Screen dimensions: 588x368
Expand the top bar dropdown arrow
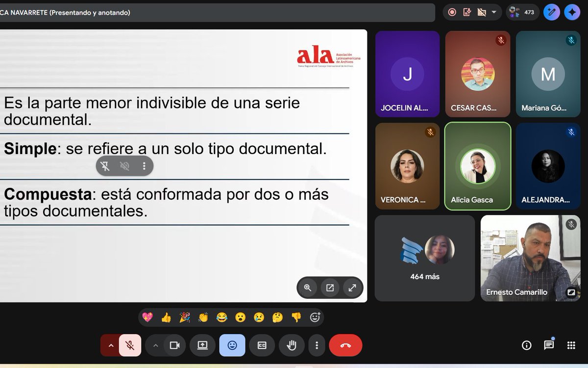tap(494, 12)
